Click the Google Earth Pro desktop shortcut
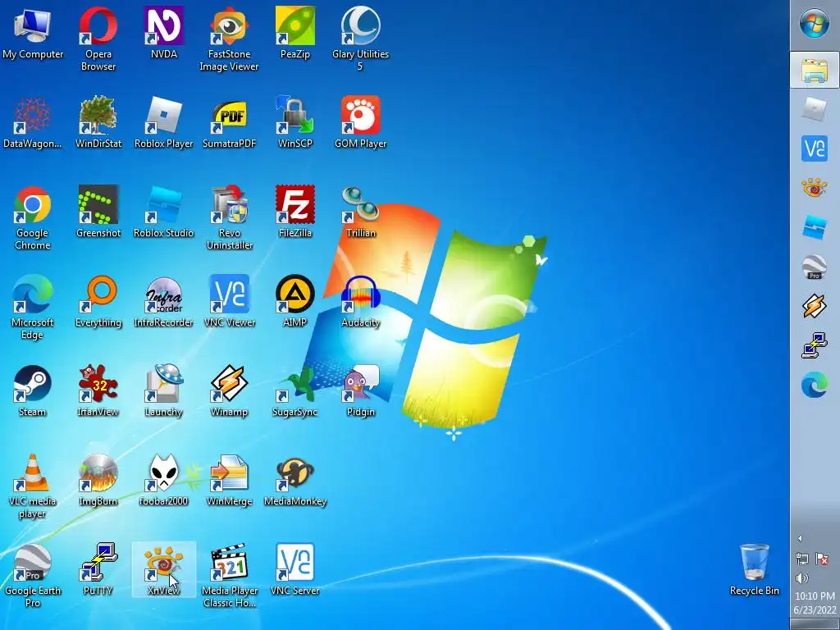This screenshot has height=630, width=840. pyautogui.click(x=32, y=575)
